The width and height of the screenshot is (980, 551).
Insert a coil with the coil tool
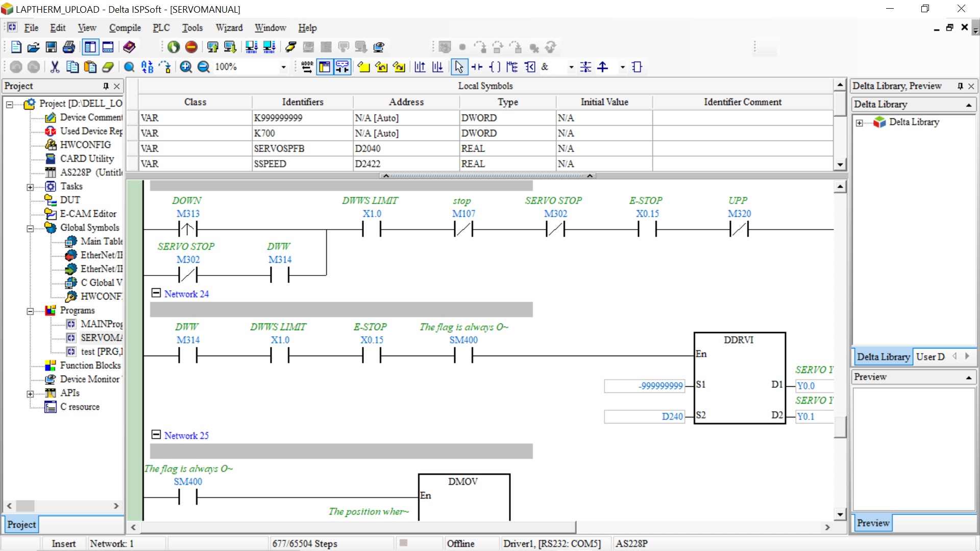pyautogui.click(x=495, y=67)
